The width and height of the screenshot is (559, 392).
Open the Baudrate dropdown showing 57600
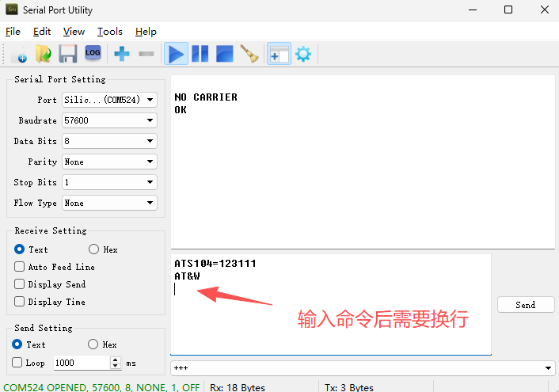tap(109, 120)
